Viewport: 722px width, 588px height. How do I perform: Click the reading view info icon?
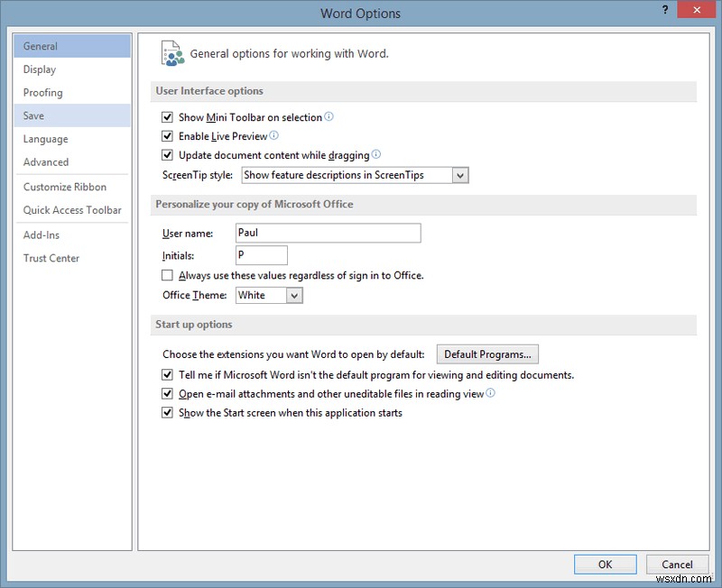pyautogui.click(x=489, y=393)
